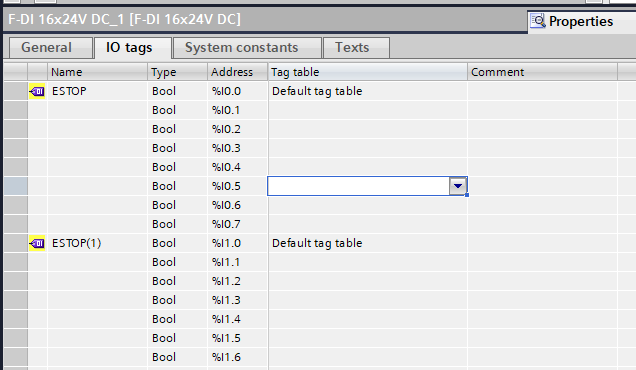Open the System constants tab
Viewport: 636px width, 370px height.
247,47
